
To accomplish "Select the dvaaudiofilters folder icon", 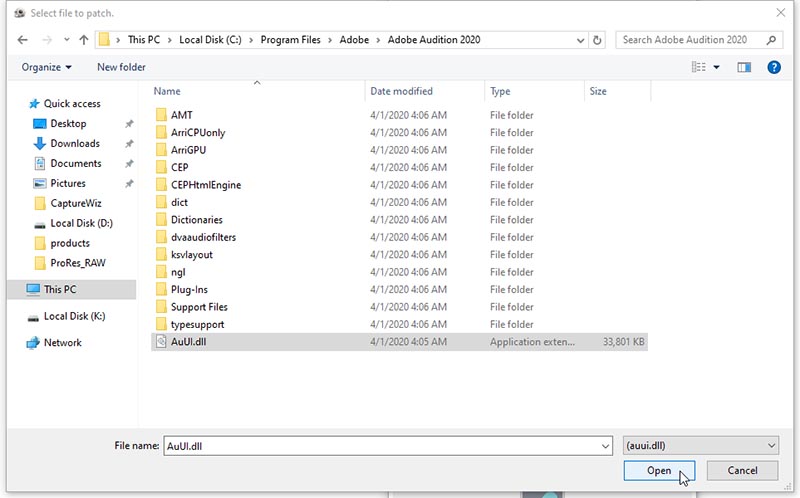I will (161, 237).
